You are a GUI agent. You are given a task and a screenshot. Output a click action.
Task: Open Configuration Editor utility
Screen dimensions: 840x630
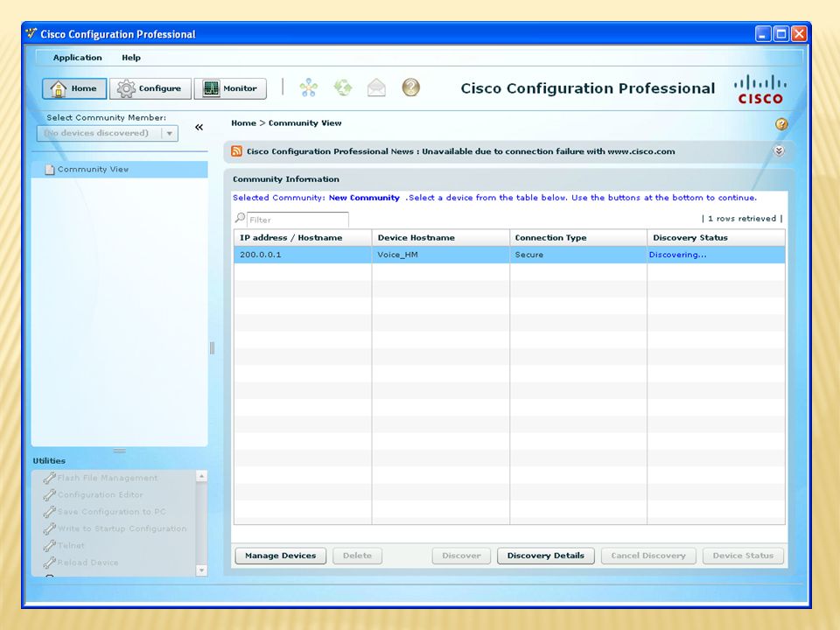tap(100, 494)
